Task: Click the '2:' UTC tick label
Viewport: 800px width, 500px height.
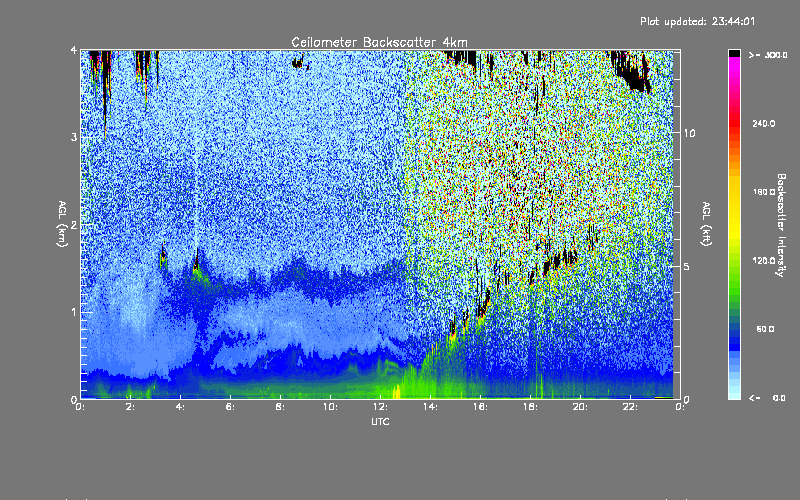Action: click(x=130, y=407)
